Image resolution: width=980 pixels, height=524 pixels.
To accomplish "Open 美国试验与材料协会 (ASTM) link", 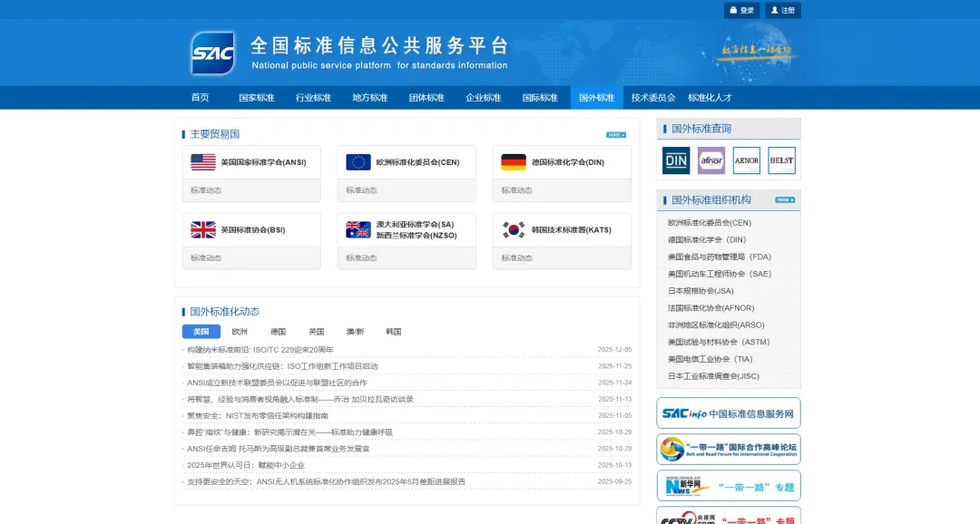I will 719,342.
